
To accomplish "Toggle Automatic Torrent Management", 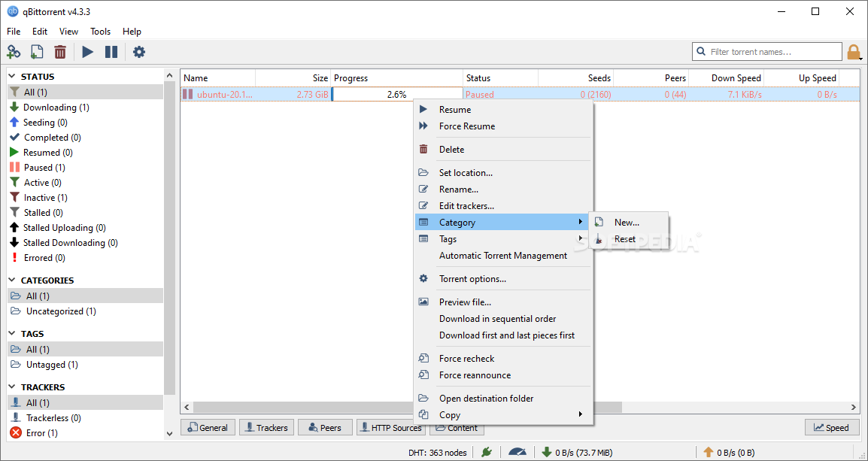I will tap(503, 256).
